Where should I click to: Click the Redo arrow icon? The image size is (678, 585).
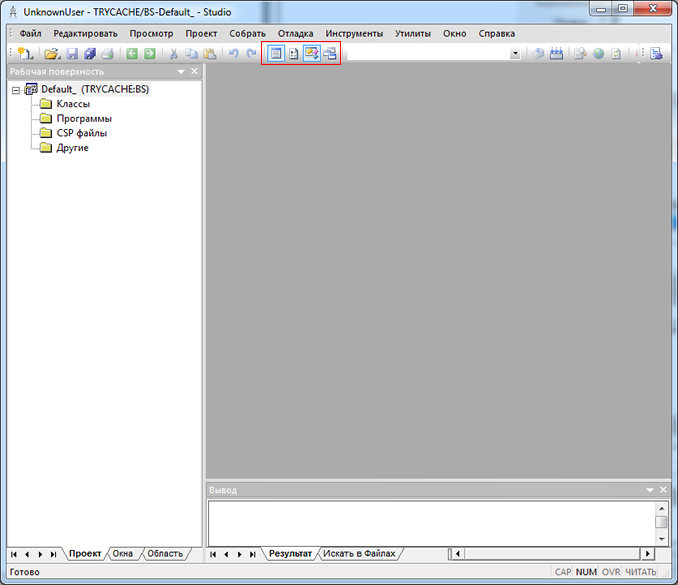click(251, 54)
